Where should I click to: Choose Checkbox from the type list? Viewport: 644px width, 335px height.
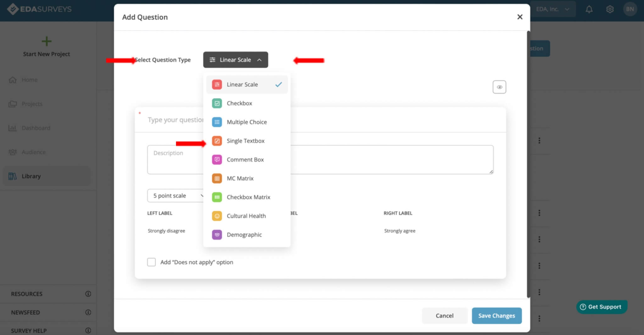(247, 103)
